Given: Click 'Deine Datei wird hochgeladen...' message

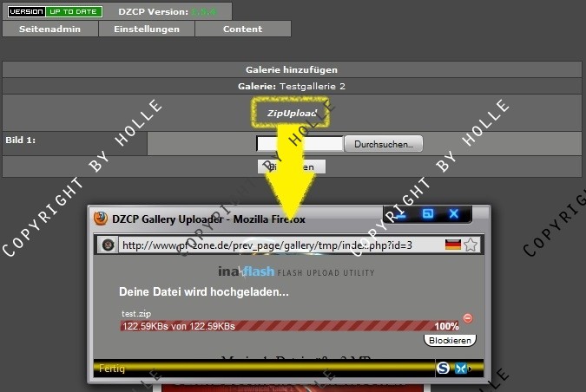Looking at the screenshot, I should click(204, 291).
